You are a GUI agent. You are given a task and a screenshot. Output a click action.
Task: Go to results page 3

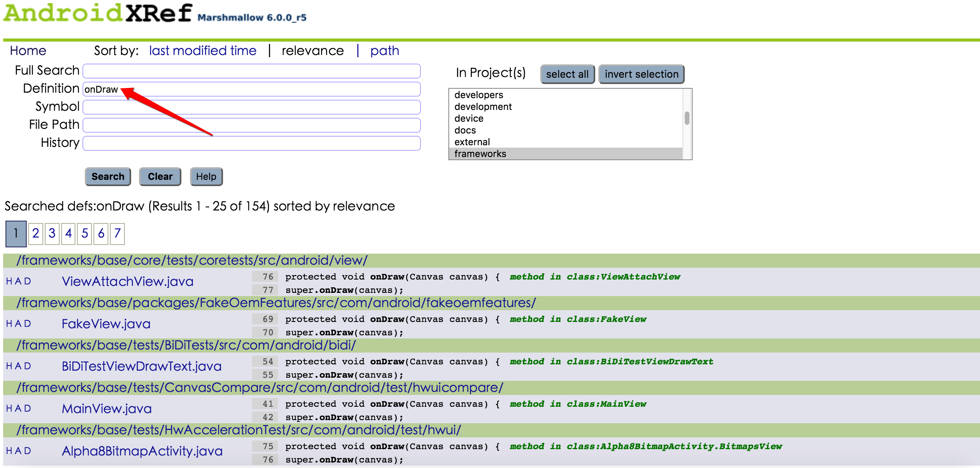(52, 234)
